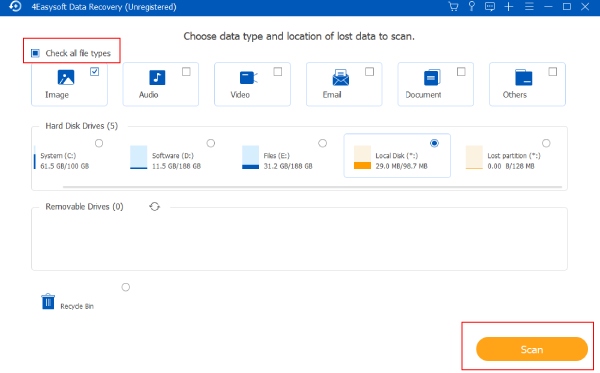Click the Audio music note icon
600x373 pixels.
(157, 77)
